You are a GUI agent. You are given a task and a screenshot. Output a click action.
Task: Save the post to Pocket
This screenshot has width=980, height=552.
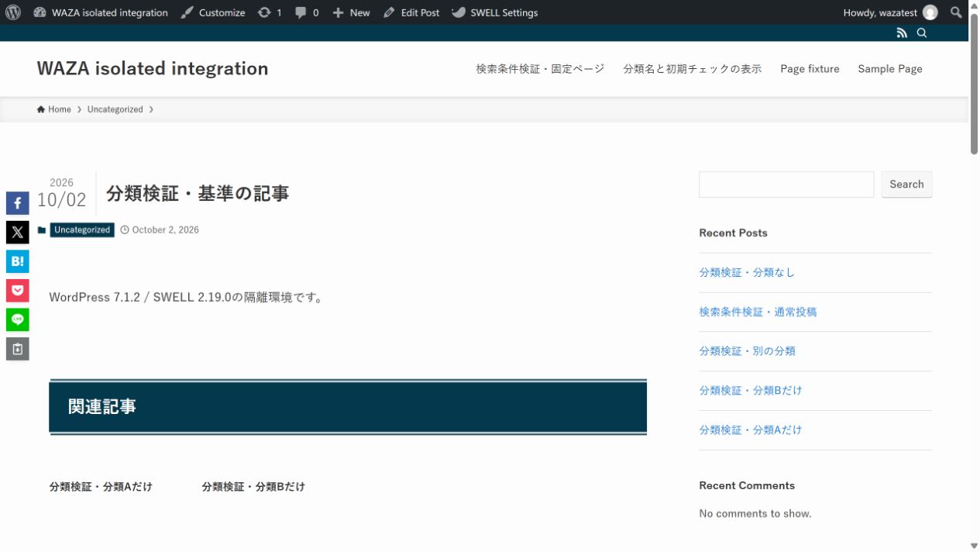(x=18, y=291)
